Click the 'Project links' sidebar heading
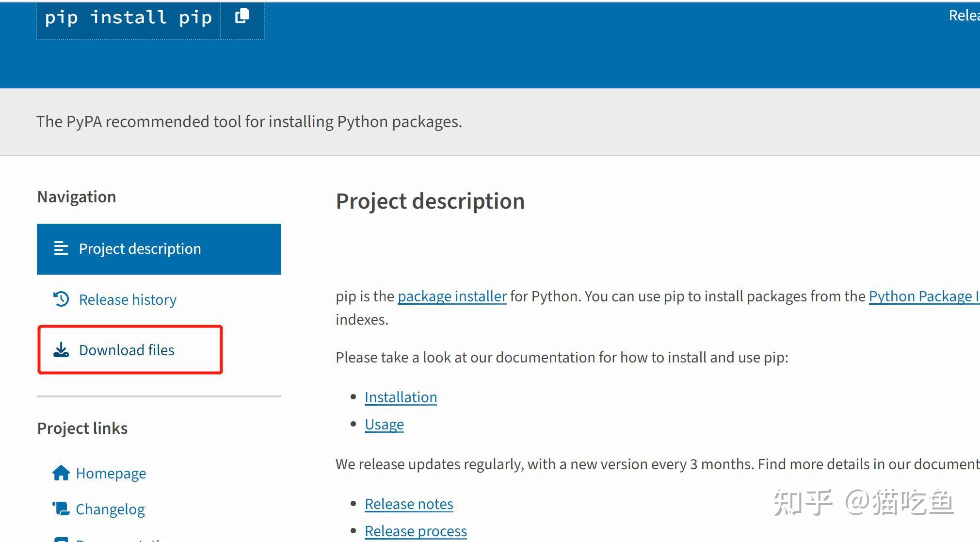 pyautogui.click(x=82, y=428)
